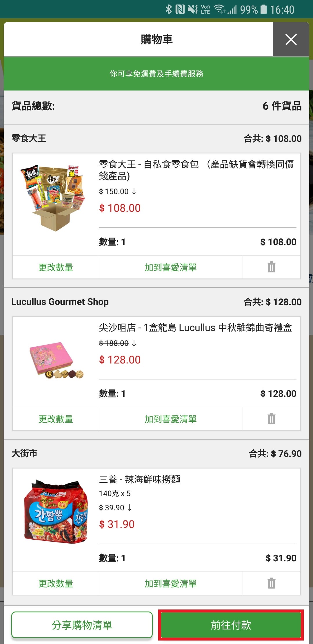Add 三養 noodles to favorites list
The height and width of the screenshot is (644, 313).
pyautogui.click(x=171, y=583)
